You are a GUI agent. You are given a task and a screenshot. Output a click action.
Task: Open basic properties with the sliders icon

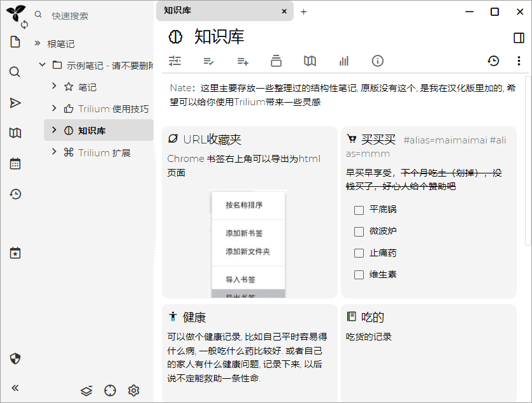175,61
